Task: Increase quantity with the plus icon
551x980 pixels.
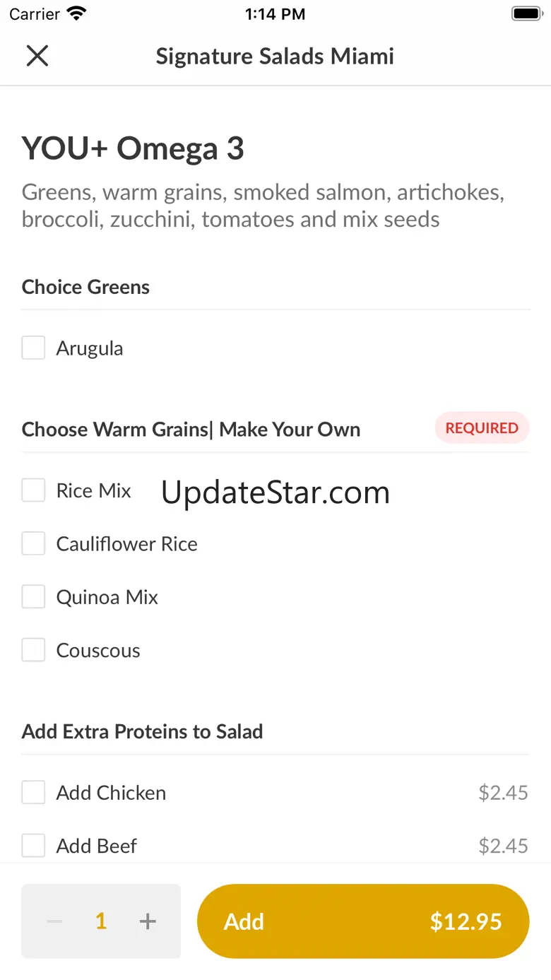Action: (147, 921)
